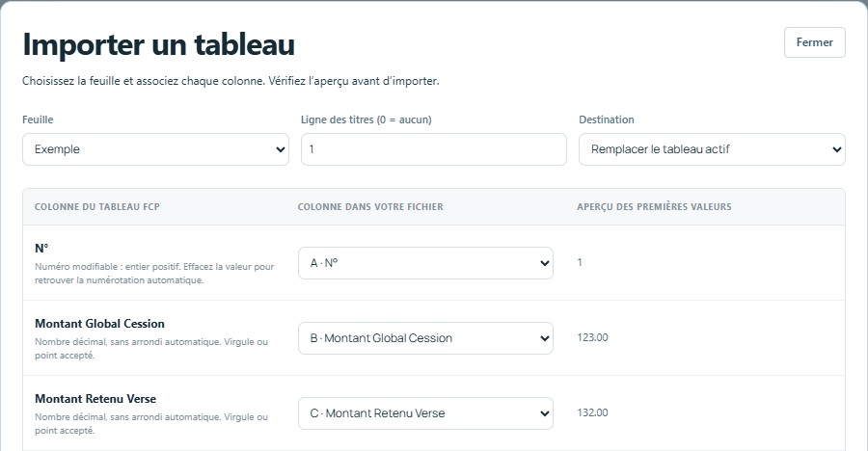Viewport: 868px width, 451px height.
Task: Expand the C · Montant Retenu Verse dropdown
Action: [x=425, y=413]
